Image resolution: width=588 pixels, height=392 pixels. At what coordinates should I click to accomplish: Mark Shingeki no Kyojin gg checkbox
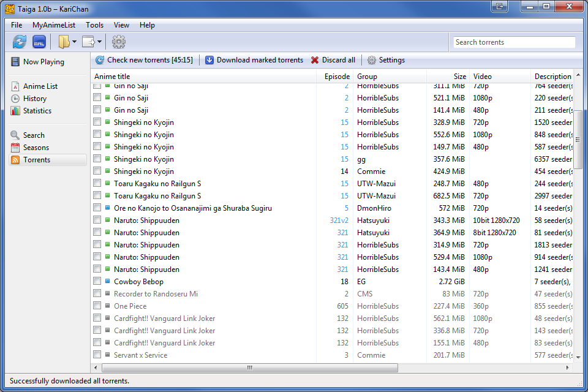click(x=97, y=159)
